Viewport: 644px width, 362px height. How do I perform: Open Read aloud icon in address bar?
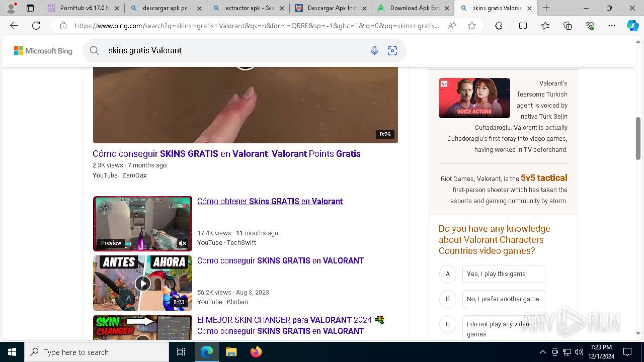pyautogui.click(x=452, y=26)
